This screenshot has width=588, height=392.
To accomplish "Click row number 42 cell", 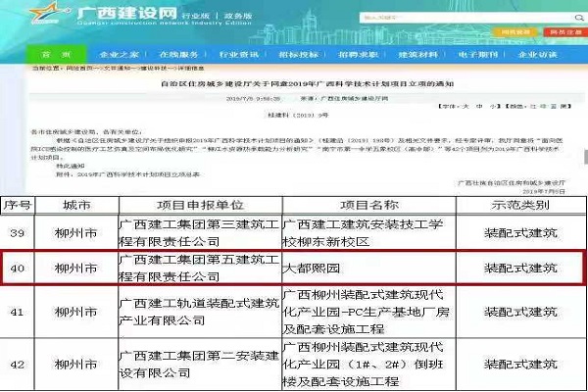I will point(18,365).
